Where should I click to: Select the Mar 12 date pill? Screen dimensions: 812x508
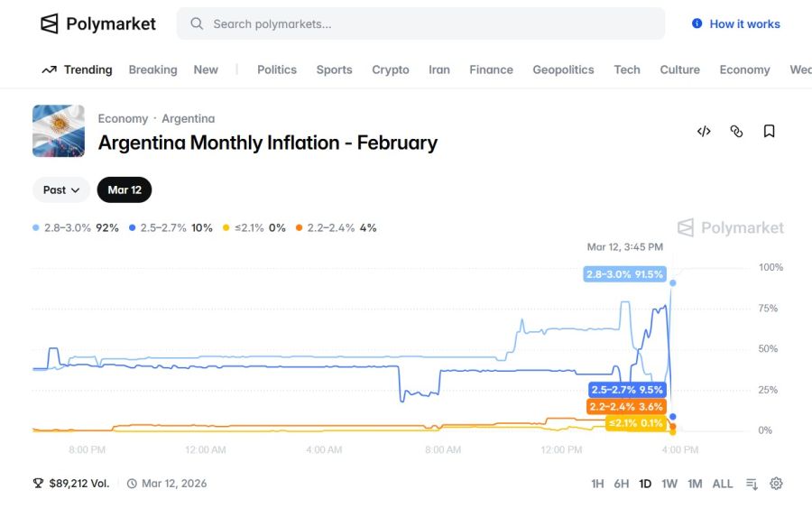click(125, 189)
